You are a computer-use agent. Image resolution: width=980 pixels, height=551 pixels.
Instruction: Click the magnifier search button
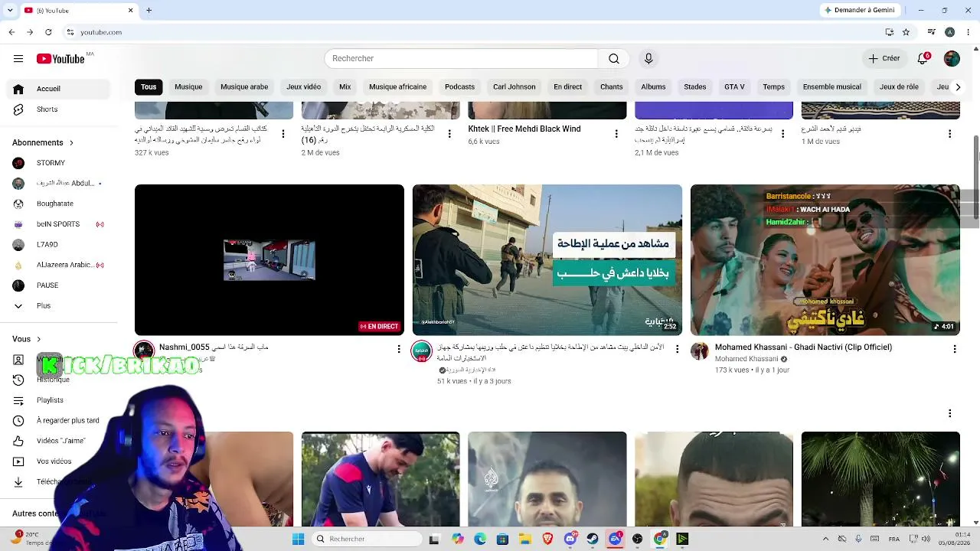tap(614, 59)
